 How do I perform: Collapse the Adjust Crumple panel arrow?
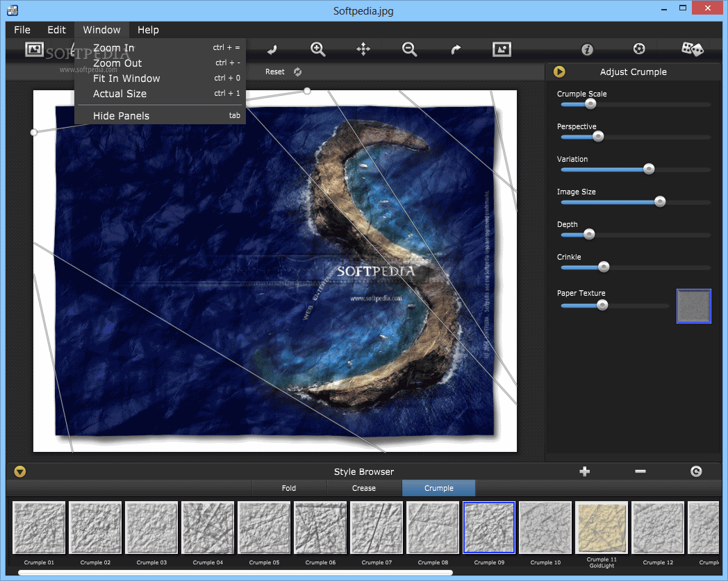[x=559, y=72]
